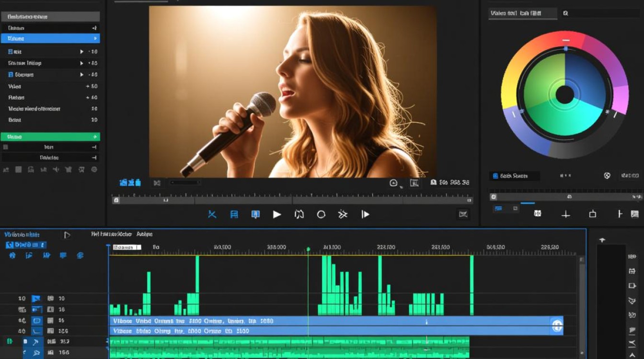Toggle the blue button on fourth track header
The image size is (644, 359).
(36, 331)
